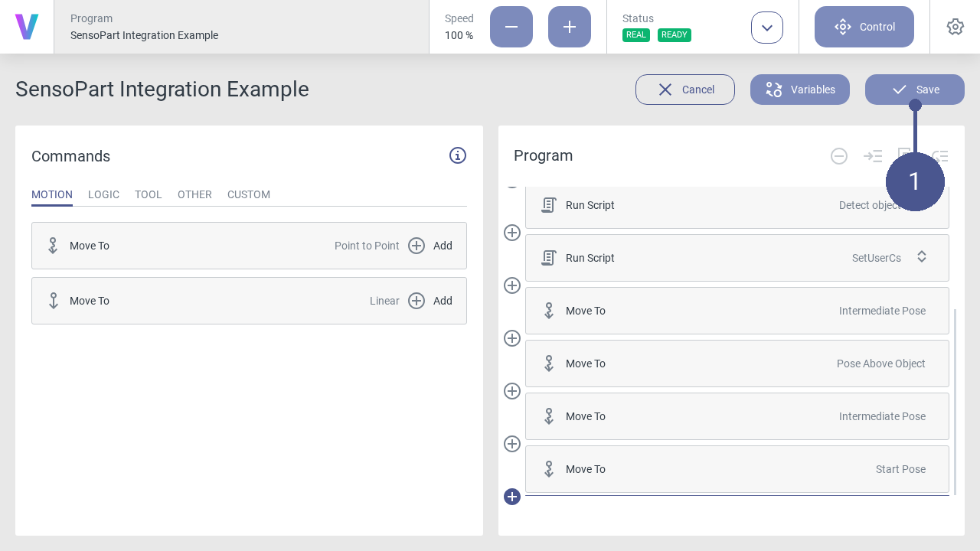Screen dimensions: 980x551
Task: Click the indent command icon in Program
Action: 873,156
